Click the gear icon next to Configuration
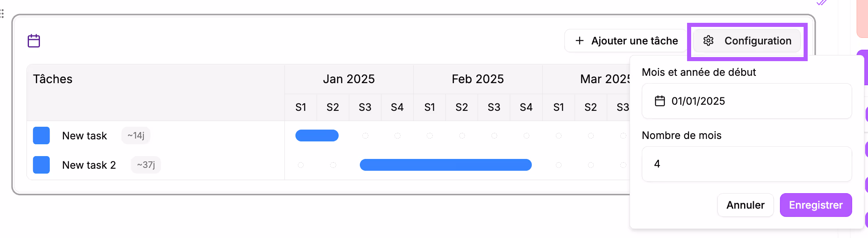The height and width of the screenshot is (238, 868). 709,41
